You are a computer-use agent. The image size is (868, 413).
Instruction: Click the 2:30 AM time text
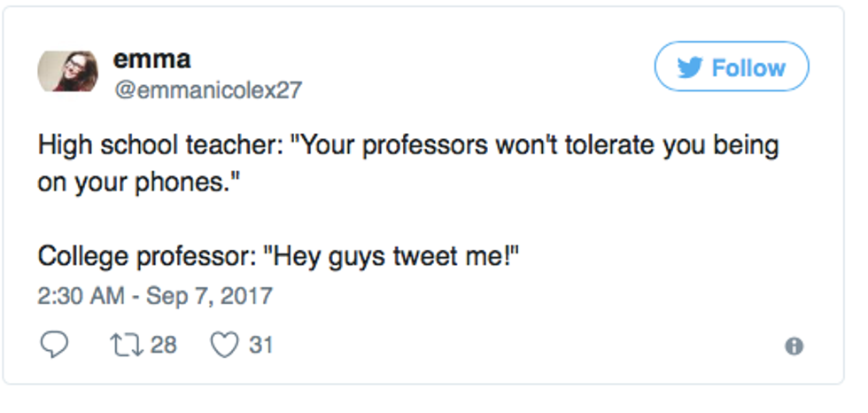pyautogui.click(x=81, y=295)
